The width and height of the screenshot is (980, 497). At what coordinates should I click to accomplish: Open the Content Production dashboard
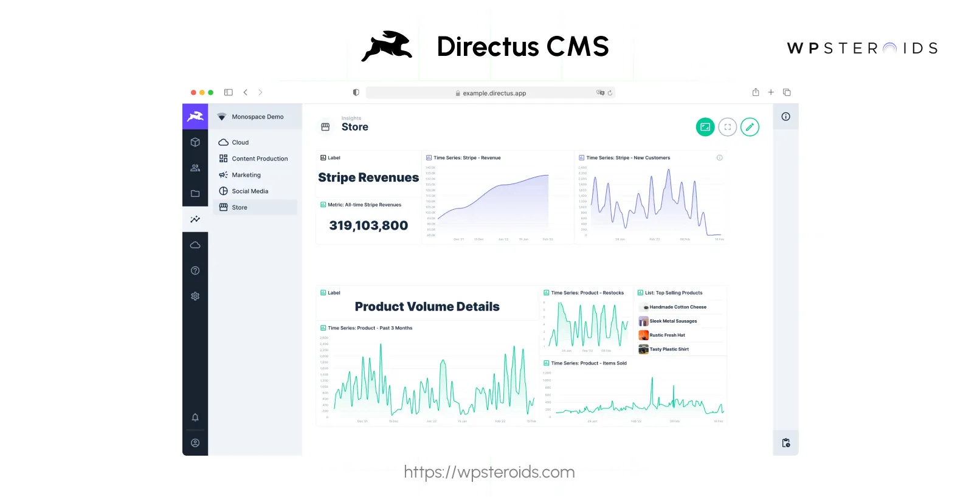(255, 159)
